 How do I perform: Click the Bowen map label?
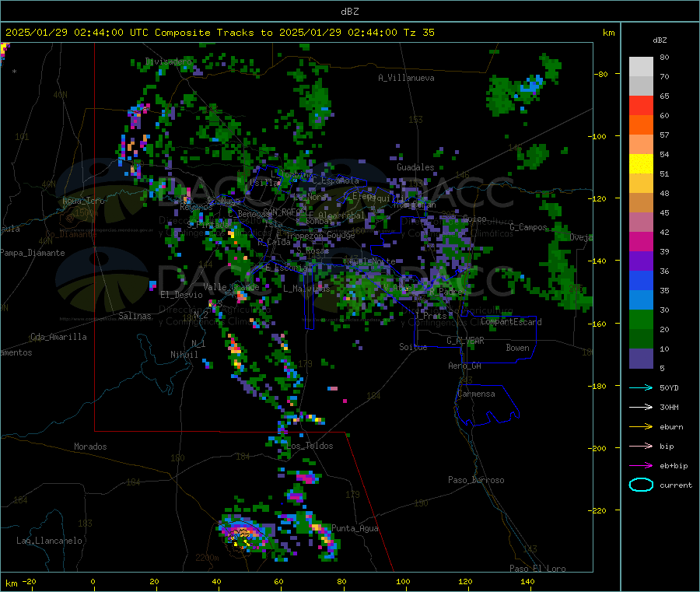point(517,348)
